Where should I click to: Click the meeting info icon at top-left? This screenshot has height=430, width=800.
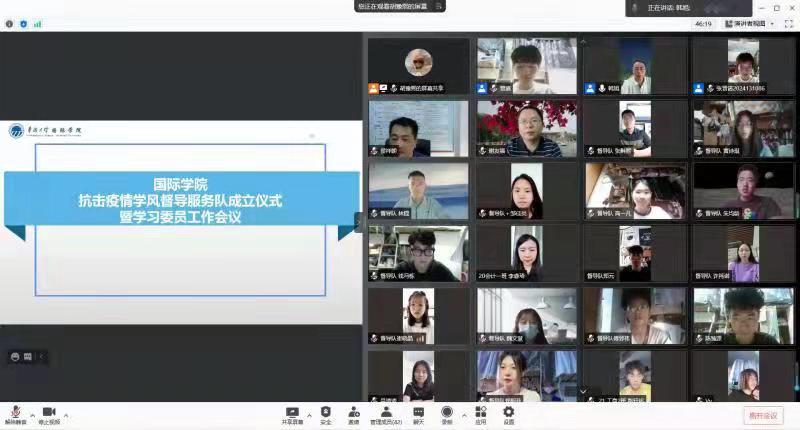(x=10, y=23)
